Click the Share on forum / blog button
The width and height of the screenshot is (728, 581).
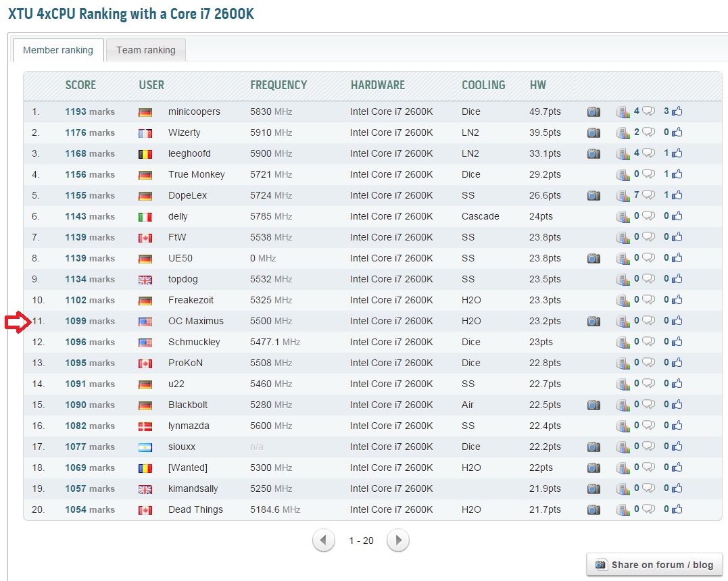[654, 565]
